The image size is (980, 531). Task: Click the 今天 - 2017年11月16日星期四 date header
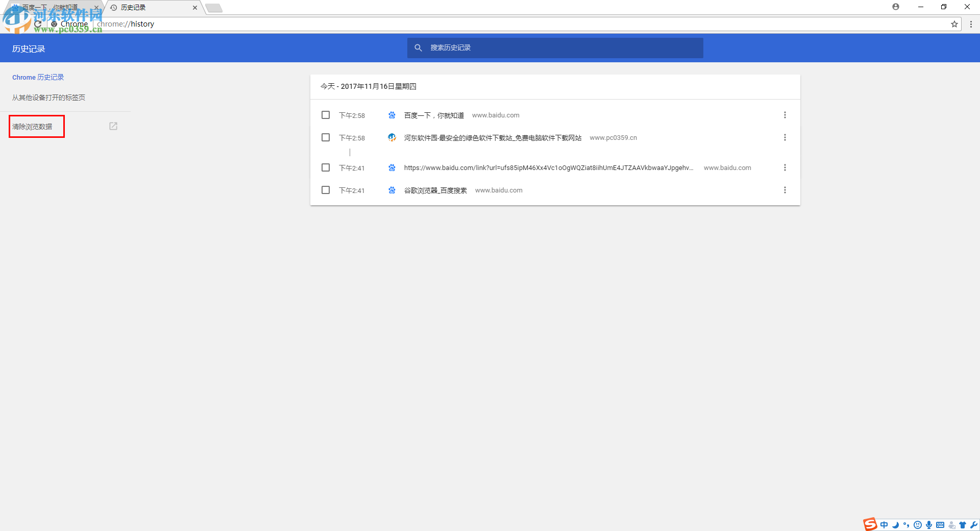(369, 86)
